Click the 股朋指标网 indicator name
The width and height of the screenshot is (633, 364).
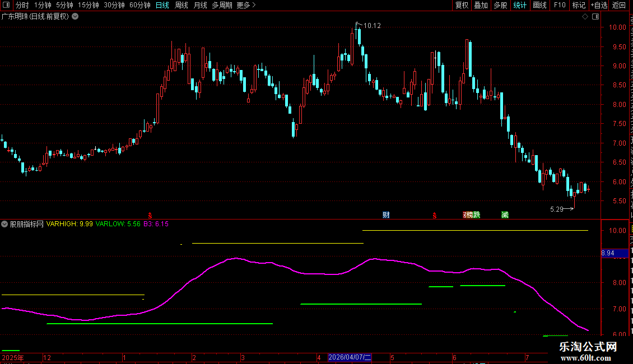pyautogui.click(x=27, y=224)
